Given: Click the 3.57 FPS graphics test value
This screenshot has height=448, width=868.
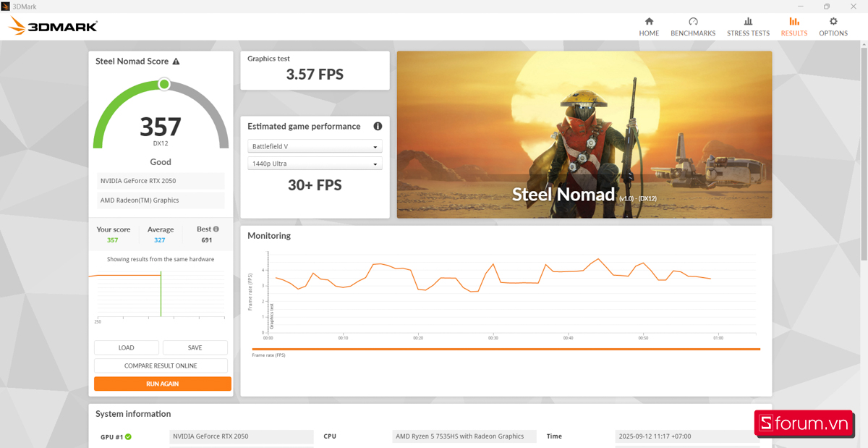Looking at the screenshot, I should (x=315, y=74).
